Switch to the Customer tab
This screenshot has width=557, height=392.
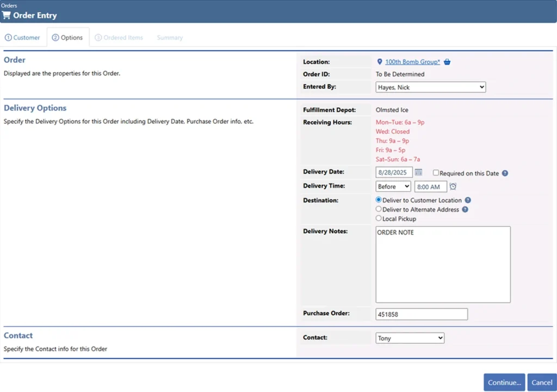22,38
